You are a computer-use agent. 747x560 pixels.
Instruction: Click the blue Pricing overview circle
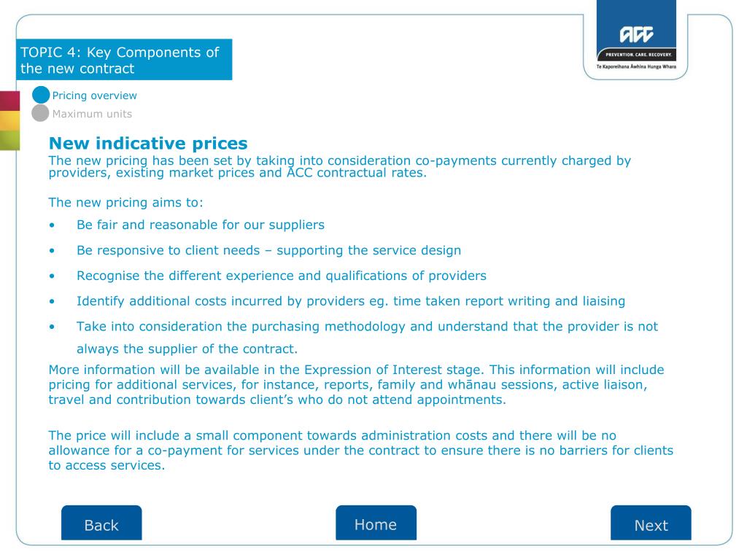pyautogui.click(x=41, y=95)
